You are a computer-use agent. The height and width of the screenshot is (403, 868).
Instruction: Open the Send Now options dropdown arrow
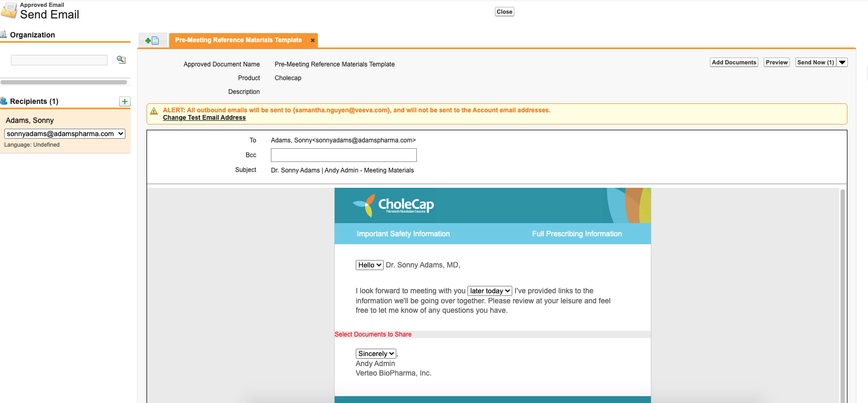tap(842, 62)
